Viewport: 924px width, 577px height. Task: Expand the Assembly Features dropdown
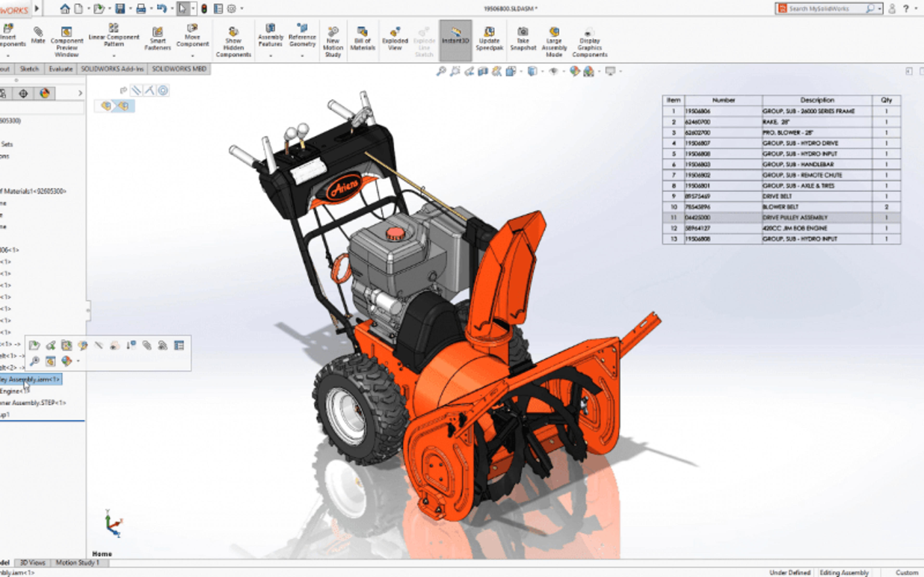coord(271,56)
